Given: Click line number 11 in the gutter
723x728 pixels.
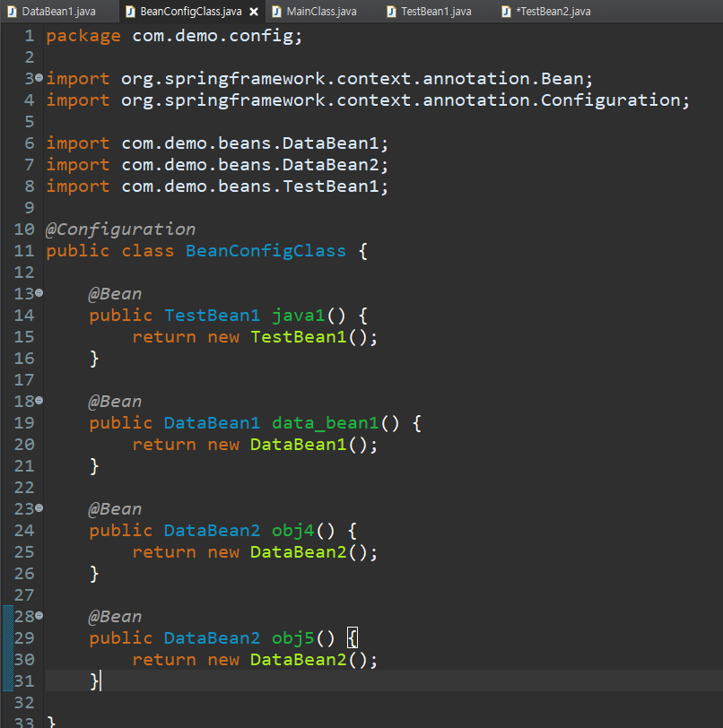Looking at the screenshot, I should click(x=24, y=251).
